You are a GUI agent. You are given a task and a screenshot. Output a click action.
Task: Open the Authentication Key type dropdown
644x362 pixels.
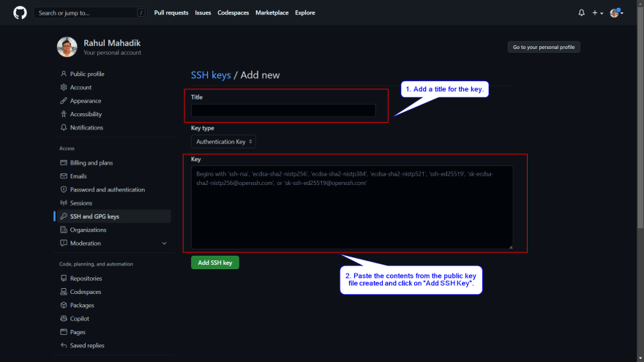click(x=223, y=142)
